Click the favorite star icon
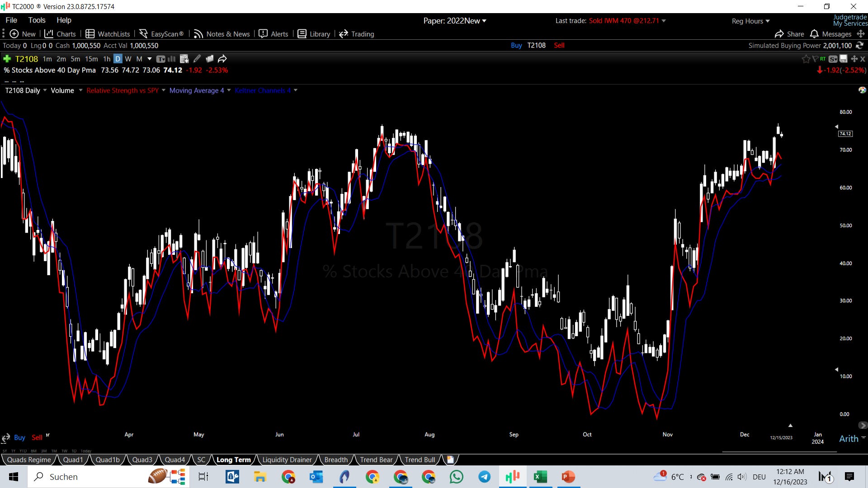 coord(806,59)
